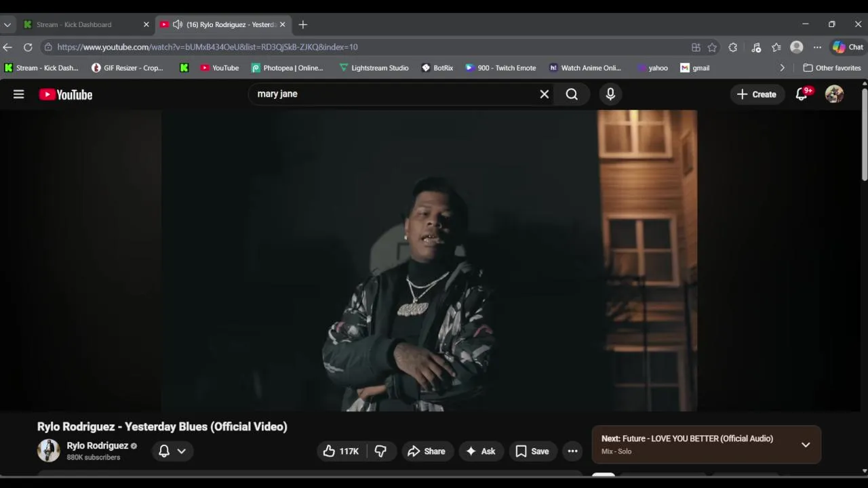
Task: Open gmail bookmark
Action: point(695,68)
